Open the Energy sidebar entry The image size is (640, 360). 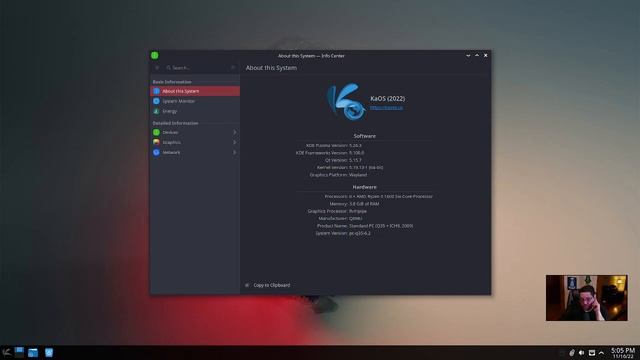pos(195,111)
